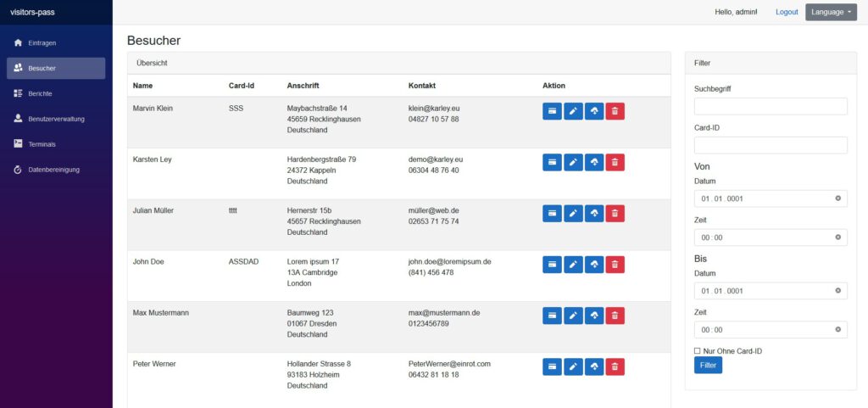Open card button for Marvin Klein
868x408 pixels.
[552, 111]
